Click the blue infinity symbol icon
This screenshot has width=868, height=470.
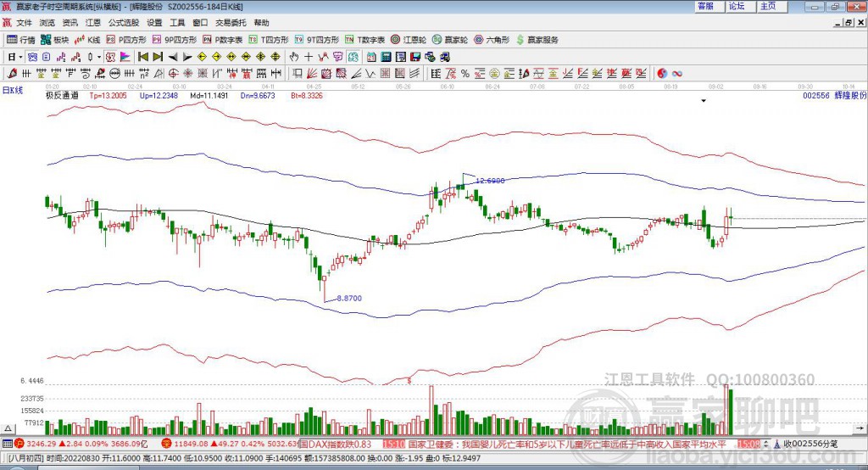677,73
